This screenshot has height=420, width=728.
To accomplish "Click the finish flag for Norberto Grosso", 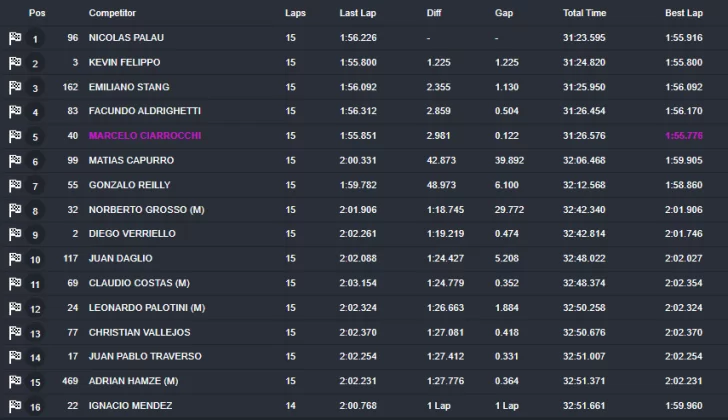I will click(x=15, y=210).
